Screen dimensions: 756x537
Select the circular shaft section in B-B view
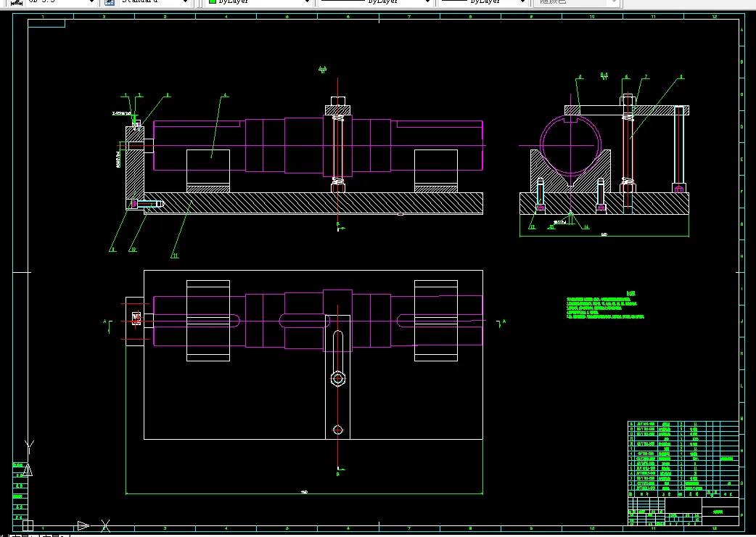point(571,144)
